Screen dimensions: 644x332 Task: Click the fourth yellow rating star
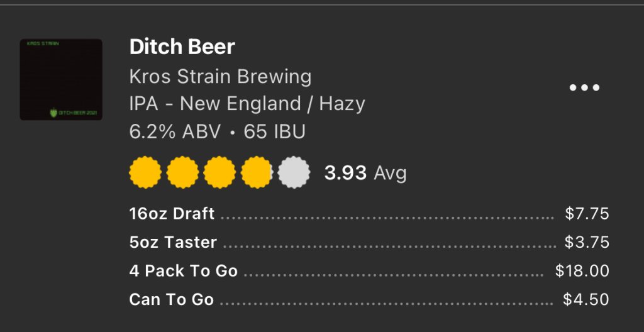[257, 172]
